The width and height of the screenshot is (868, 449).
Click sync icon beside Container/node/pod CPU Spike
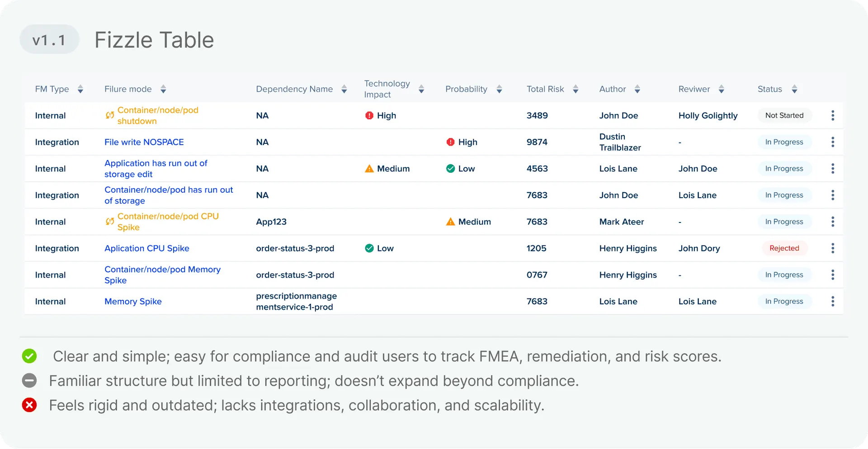pos(110,222)
